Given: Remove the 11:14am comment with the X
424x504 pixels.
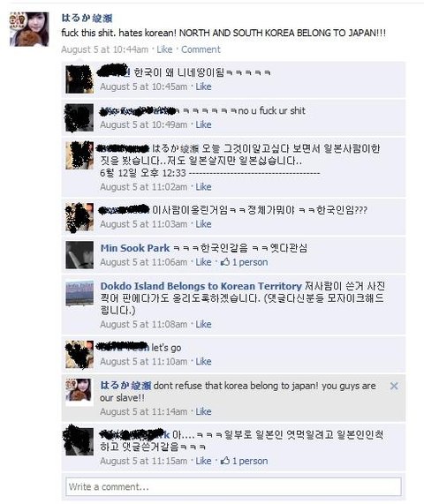Looking at the screenshot, I should tap(394, 386).
